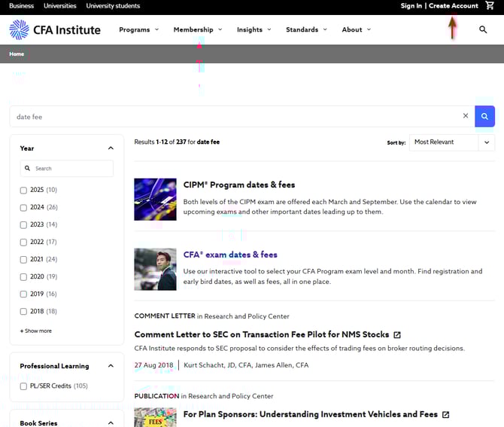Click the Sign In link
Image resolution: width=504 pixels, height=427 pixels.
point(411,6)
